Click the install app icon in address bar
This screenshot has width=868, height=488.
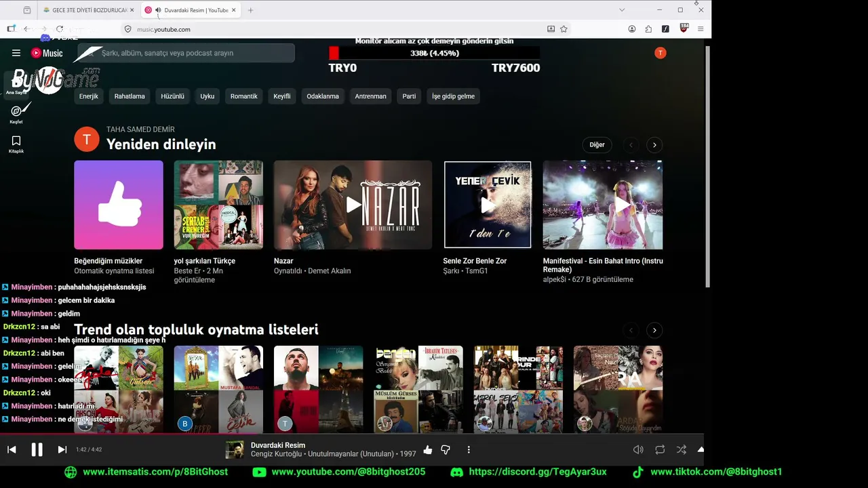(x=551, y=29)
